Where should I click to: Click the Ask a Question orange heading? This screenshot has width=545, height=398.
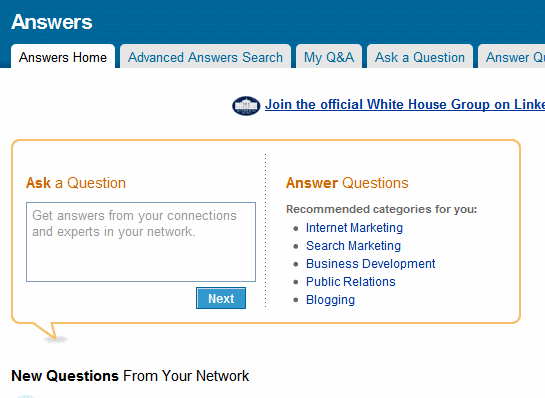pyautogui.click(x=76, y=183)
